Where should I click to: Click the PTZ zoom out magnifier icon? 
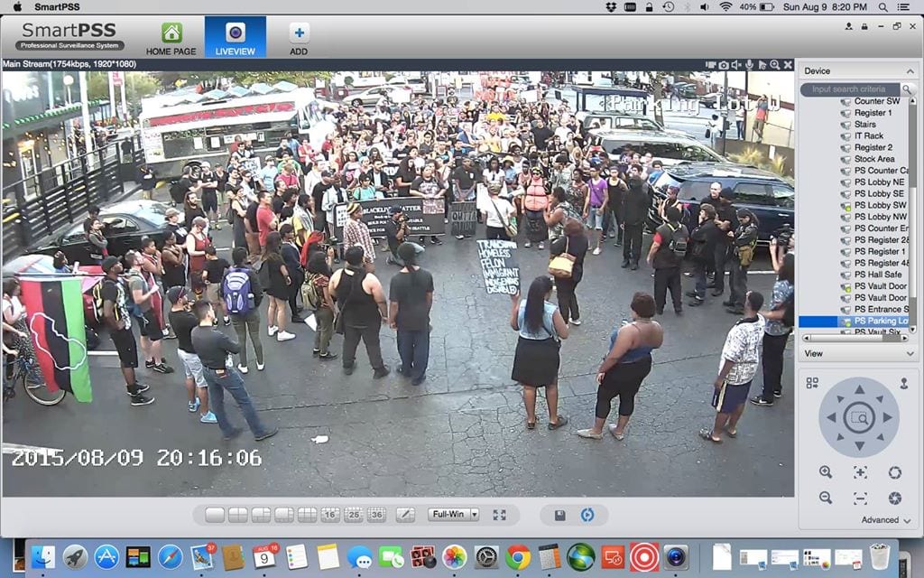(826, 498)
